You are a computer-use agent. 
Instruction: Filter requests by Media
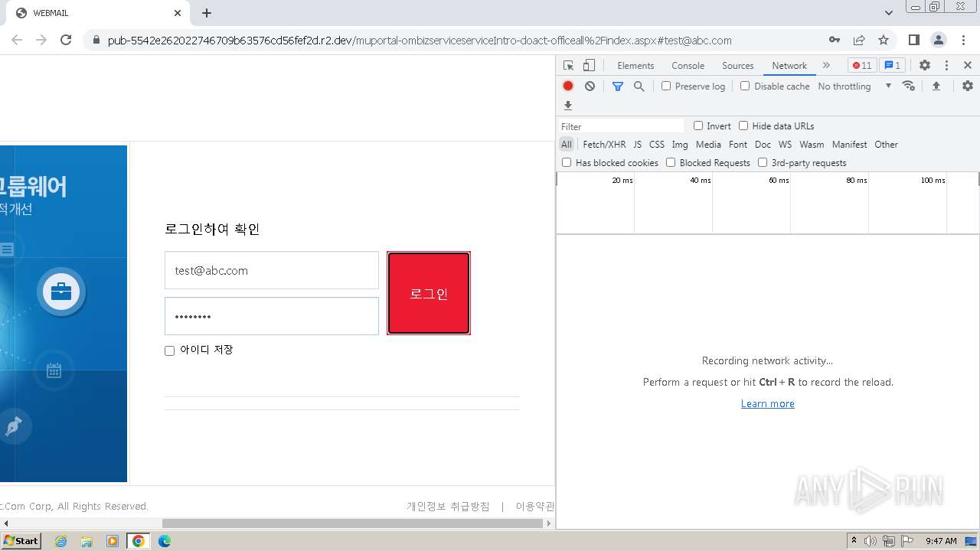(708, 144)
